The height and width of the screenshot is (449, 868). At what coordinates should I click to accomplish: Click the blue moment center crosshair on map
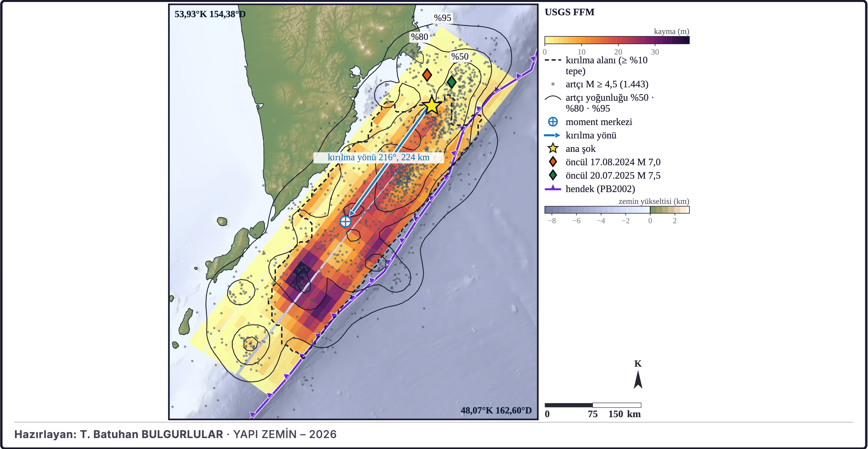tap(345, 221)
